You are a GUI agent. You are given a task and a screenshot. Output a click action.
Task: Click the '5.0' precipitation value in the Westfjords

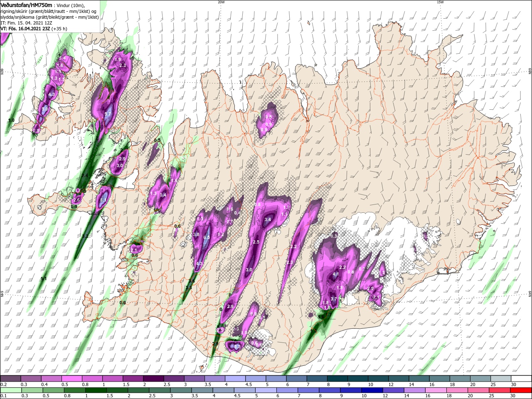[x=45, y=109]
